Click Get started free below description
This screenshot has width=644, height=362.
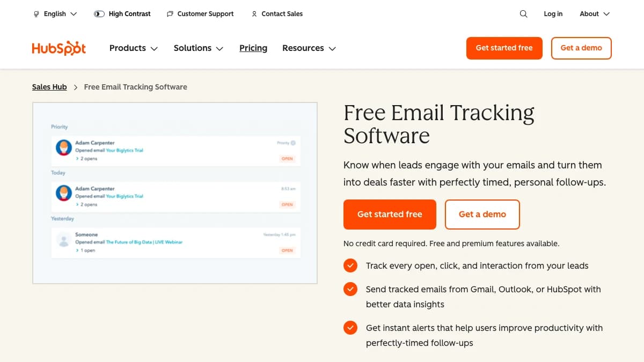point(390,215)
